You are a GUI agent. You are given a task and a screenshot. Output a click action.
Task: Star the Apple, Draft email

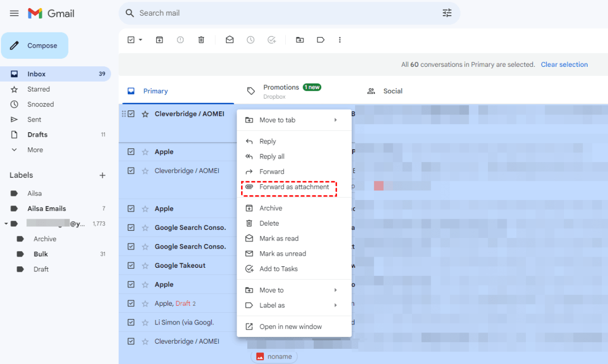145,303
